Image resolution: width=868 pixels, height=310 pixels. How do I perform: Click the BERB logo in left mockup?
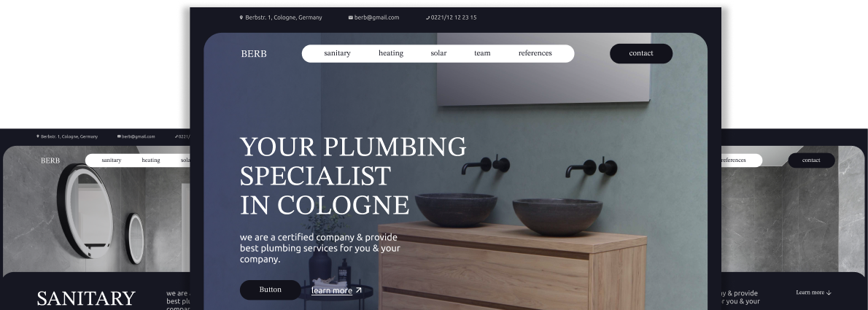[x=50, y=160]
